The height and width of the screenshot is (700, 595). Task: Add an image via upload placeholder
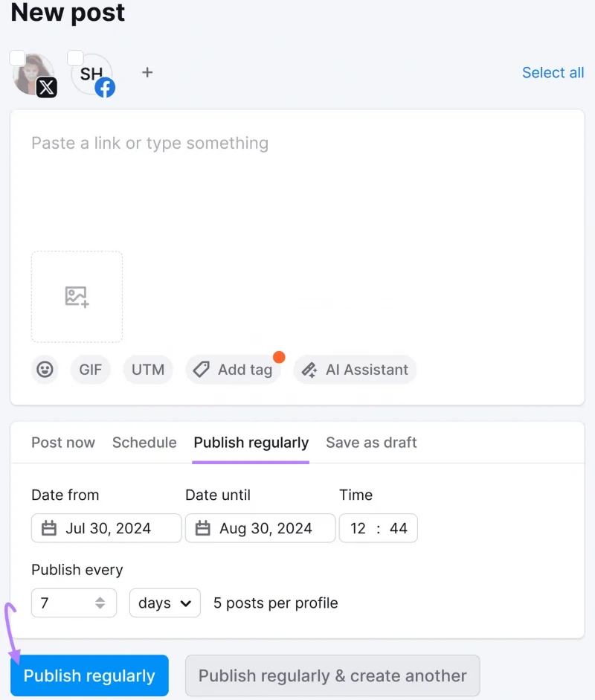point(77,297)
